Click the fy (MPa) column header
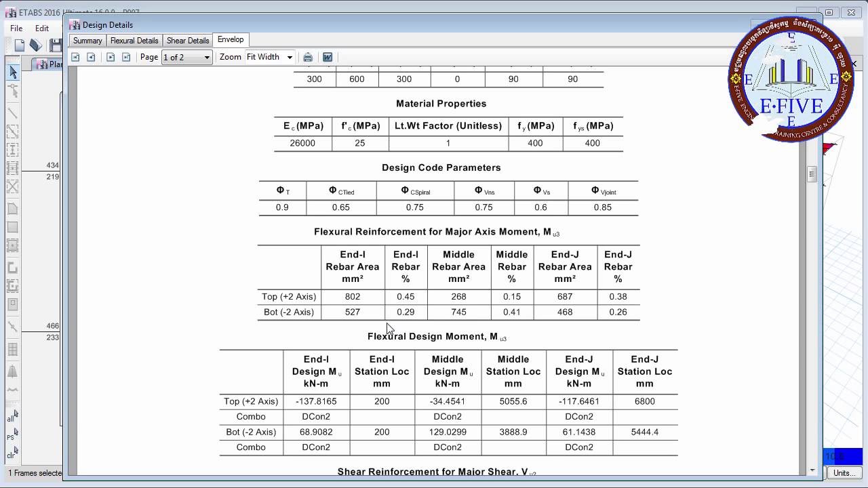The image size is (868, 488). (536, 126)
